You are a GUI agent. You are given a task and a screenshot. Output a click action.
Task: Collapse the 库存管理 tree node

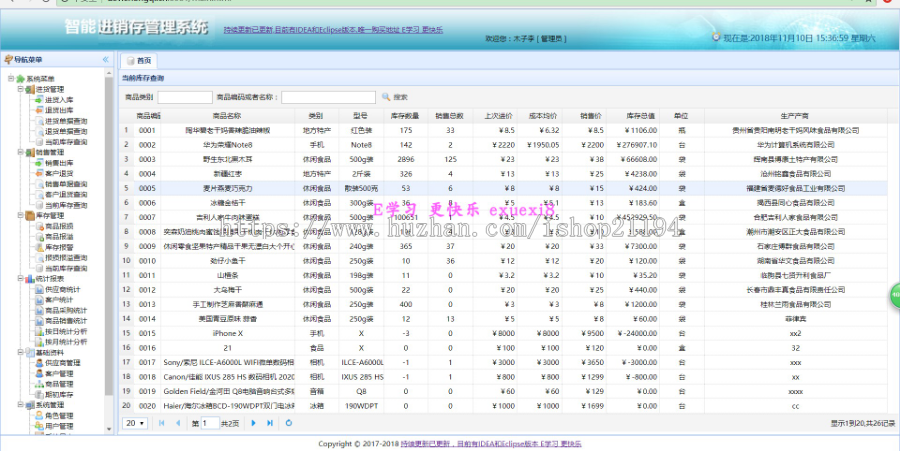point(21,216)
